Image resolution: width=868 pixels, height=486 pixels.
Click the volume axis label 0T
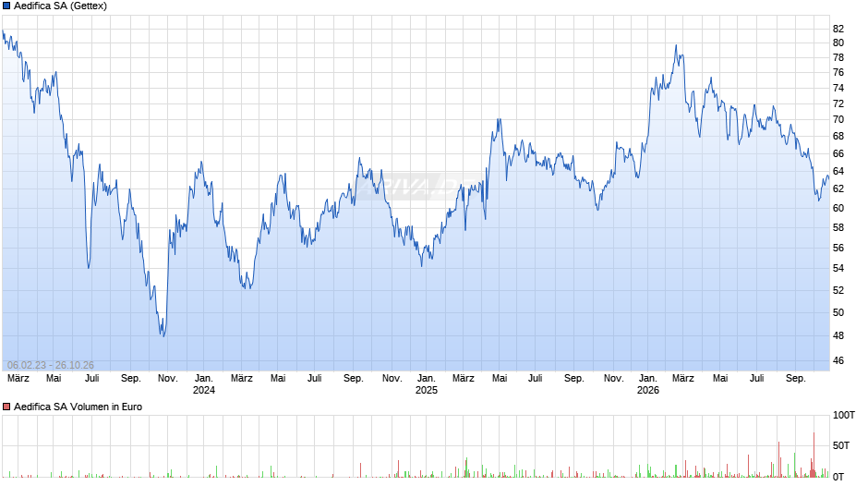pos(838,477)
